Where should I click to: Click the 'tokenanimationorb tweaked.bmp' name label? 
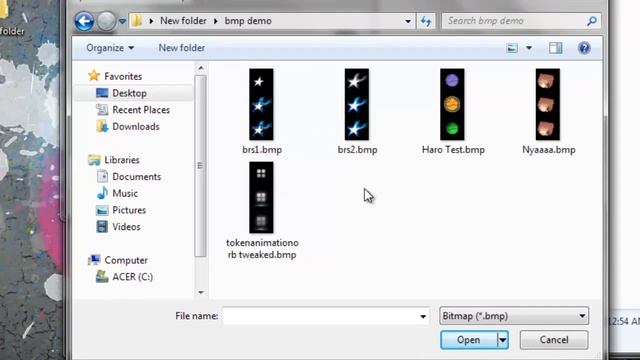pyautogui.click(x=262, y=249)
